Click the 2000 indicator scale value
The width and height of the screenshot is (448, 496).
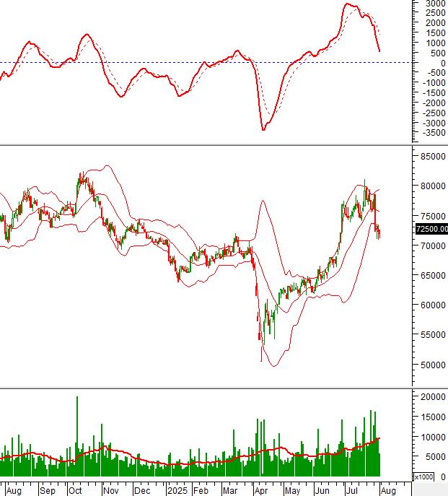pos(435,23)
